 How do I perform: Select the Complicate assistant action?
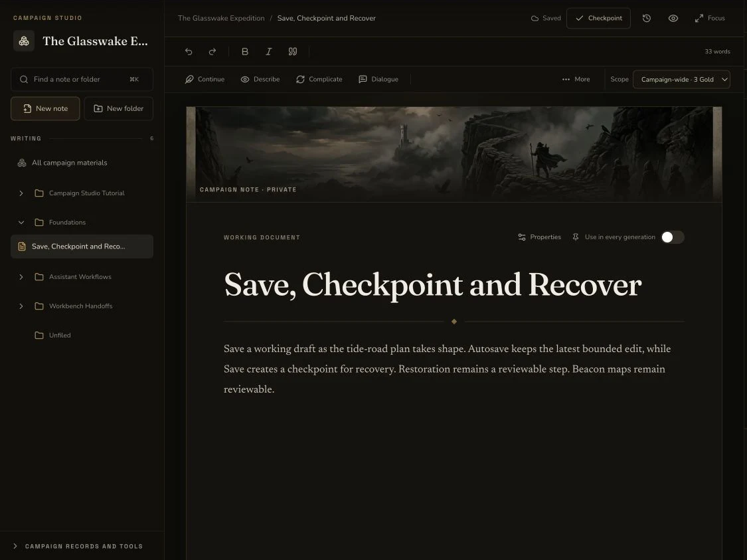[x=319, y=79]
